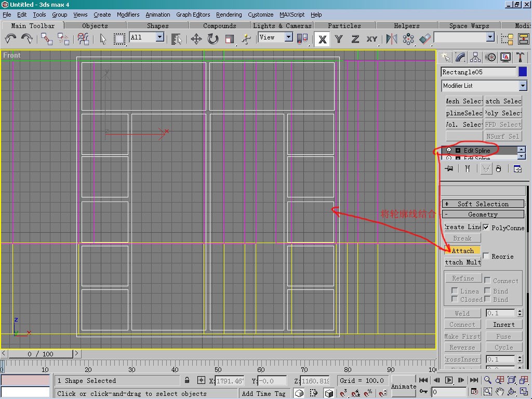Screen dimensions: 532x399
Task: Click the Mirror Selected Objects icon
Action: tap(392, 38)
